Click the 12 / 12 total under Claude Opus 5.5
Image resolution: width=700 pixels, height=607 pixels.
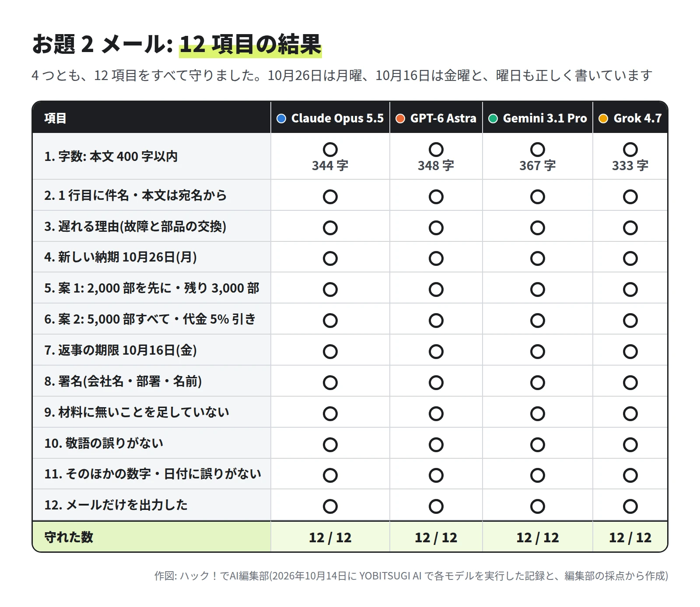coord(330,537)
